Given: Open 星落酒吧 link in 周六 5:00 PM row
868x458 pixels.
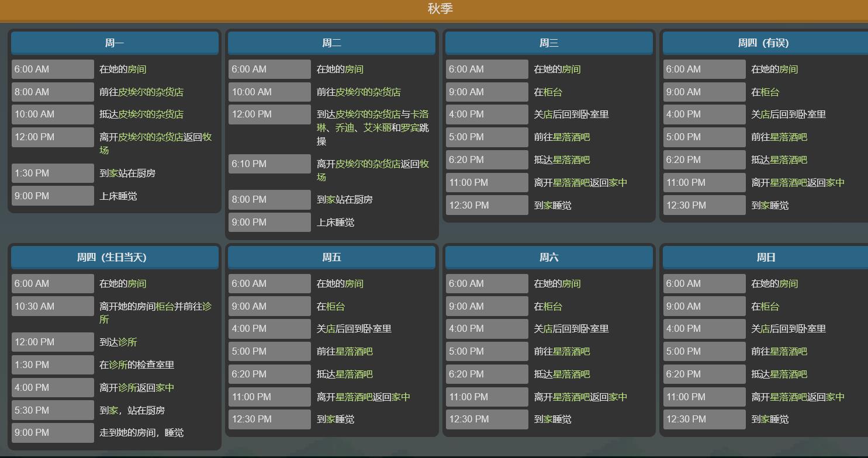Looking at the screenshot, I should click(572, 351).
